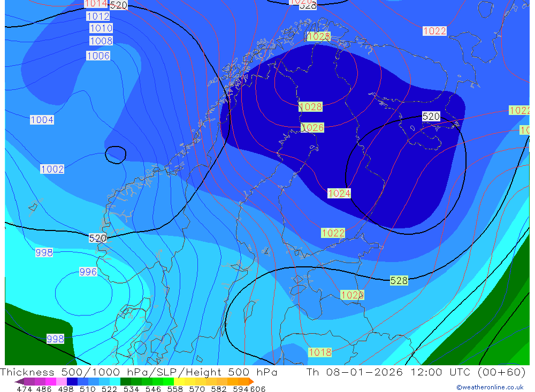Click the map title 'Thickness 500/1000 hPa/SLP/Height 500 hPa'
Viewport: 535px width, 392px height.
click(x=139, y=372)
